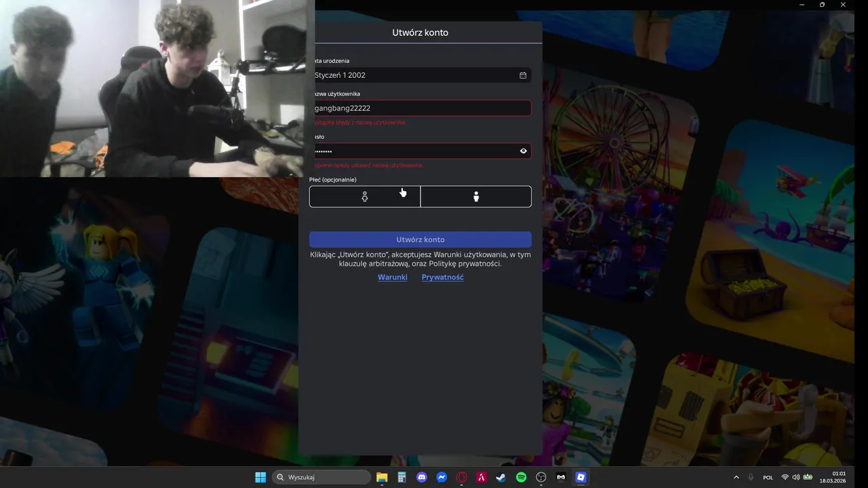Click the red username error message
Image resolution: width=868 pixels, height=488 pixels.
(x=359, y=123)
